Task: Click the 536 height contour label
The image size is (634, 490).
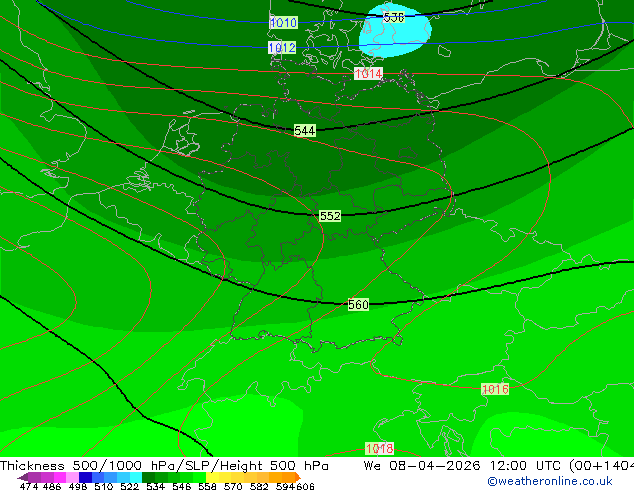Action: coord(393,17)
